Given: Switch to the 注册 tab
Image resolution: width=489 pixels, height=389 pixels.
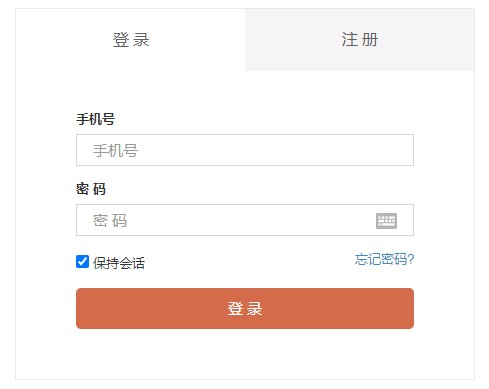Looking at the screenshot, I should (x=360, y=40).
